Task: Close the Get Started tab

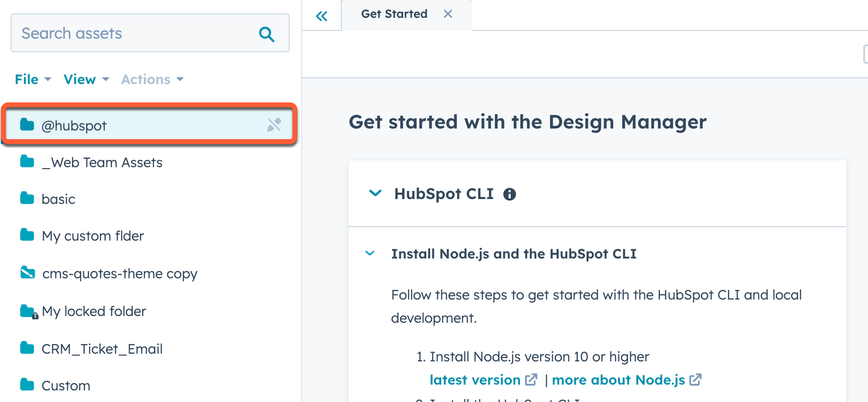Action: (448, 14)
